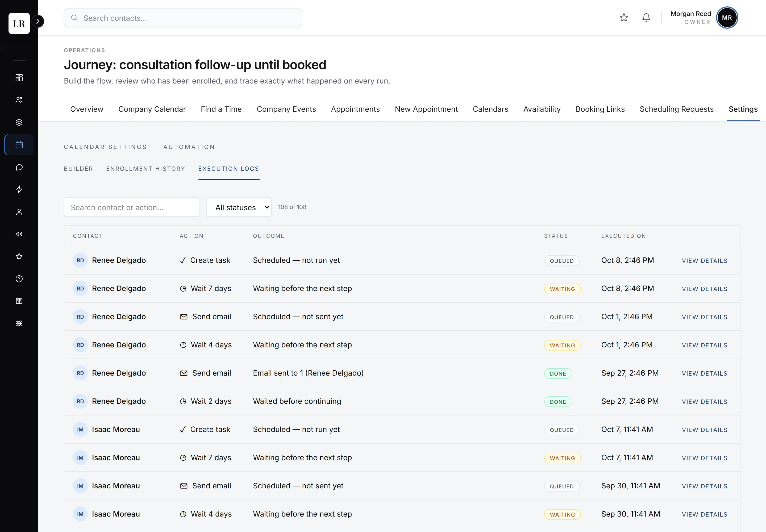Image resolution: width=766 pixels, height=532 pixels.
Task: Click the Find a Time tab
Action: coord(221,109)
